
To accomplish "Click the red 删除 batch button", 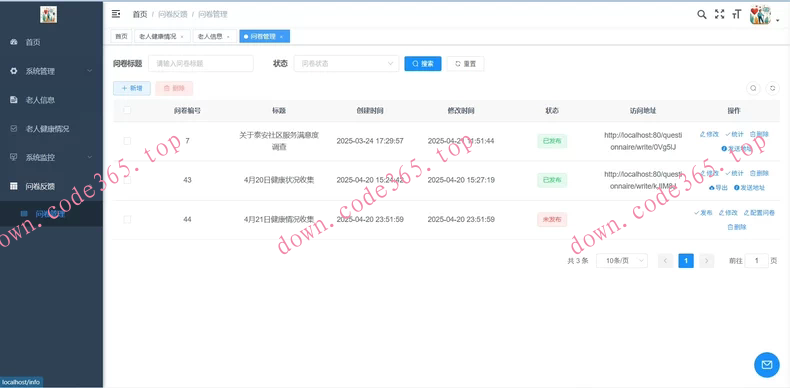I will pos(174,88).
